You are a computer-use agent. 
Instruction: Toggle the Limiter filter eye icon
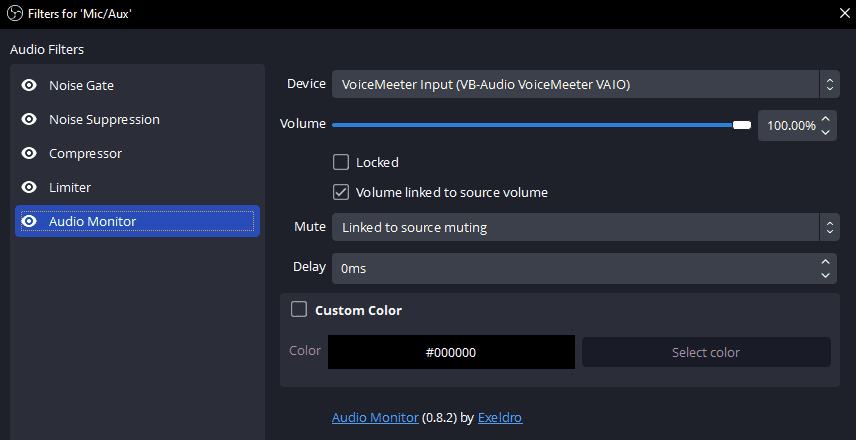(29, 187)
